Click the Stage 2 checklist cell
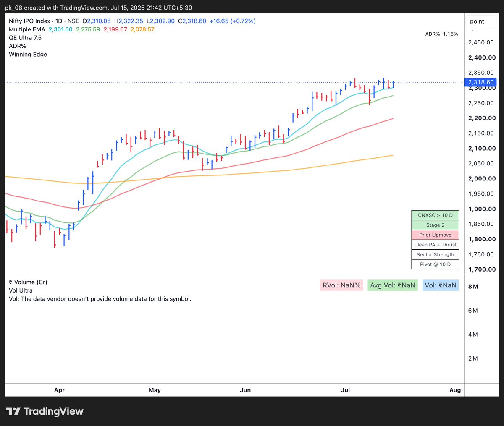The height and width of the screenshot is (426, 504). point(435,225)
